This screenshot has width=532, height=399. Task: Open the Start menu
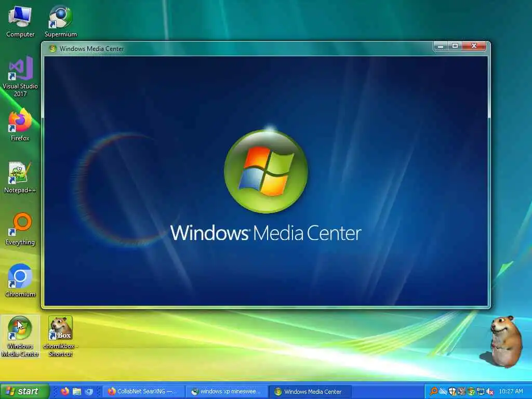[x=24, y=391]
